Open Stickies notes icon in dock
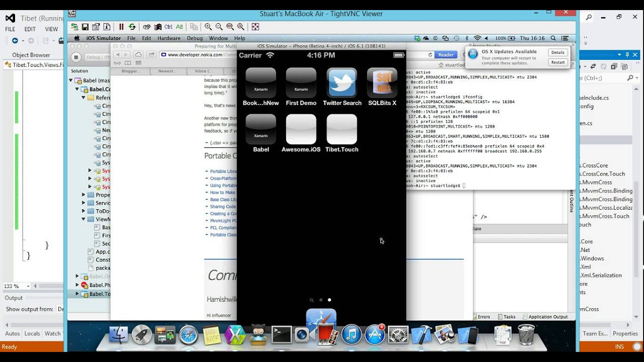Screen dimensions: 644x362 212,335
